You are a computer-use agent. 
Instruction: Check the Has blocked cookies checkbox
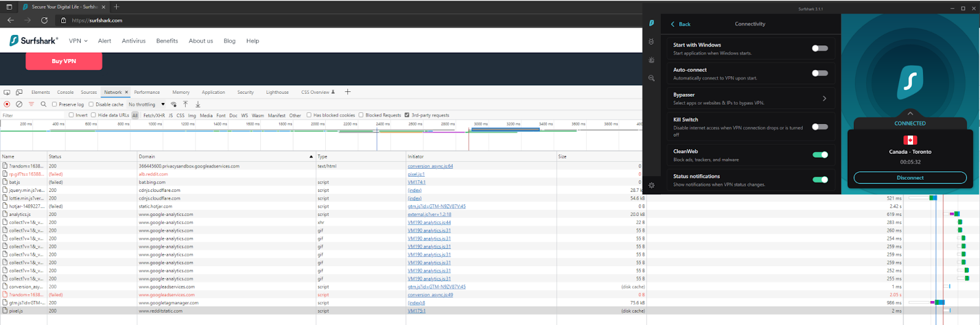coord(309,115)
